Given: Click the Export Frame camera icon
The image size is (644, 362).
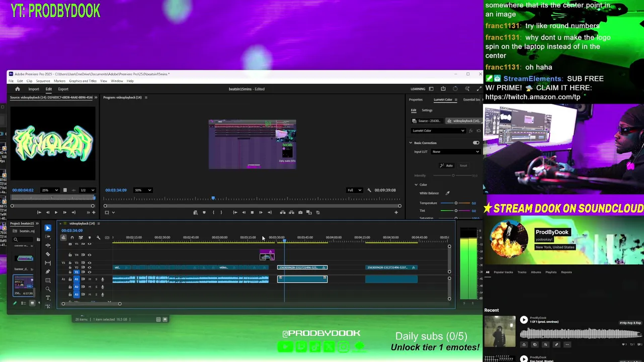Looking at the screenshot, I should click(300, 212).
